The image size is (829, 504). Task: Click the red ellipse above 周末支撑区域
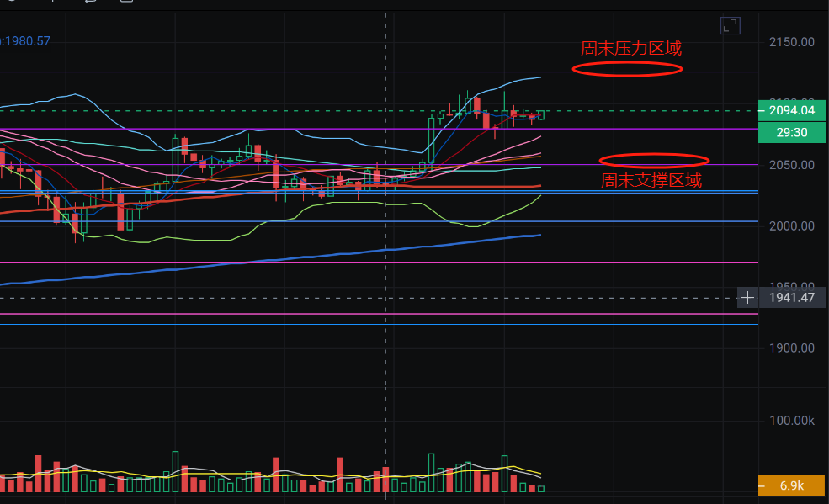click(654, 161)
